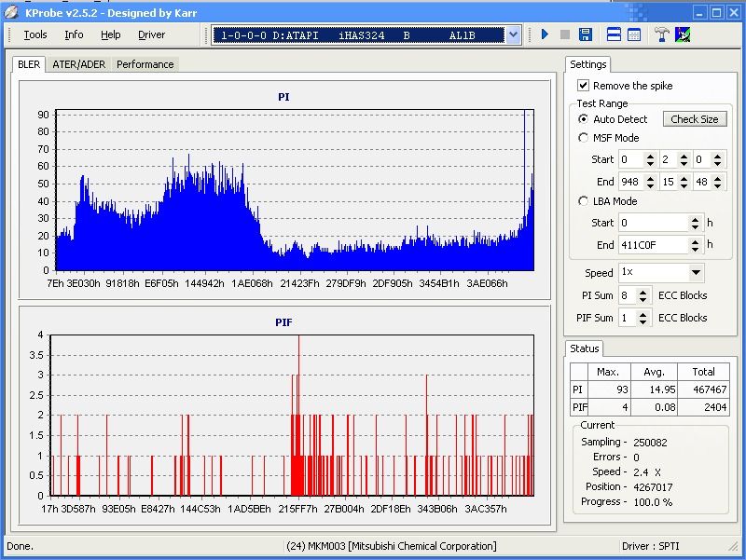Start the scan with the play icon

pos(545,34)
